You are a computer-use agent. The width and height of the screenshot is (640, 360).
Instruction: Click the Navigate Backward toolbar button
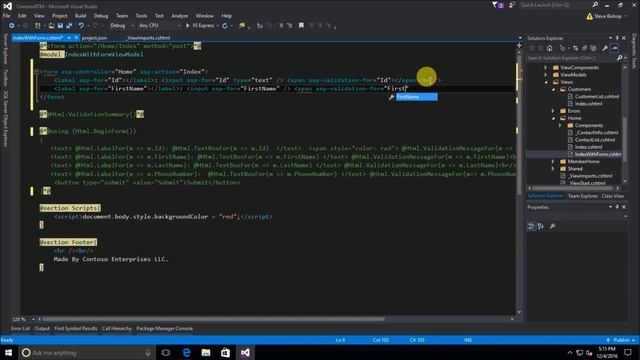pyautogui.click(x=11, y=26)
